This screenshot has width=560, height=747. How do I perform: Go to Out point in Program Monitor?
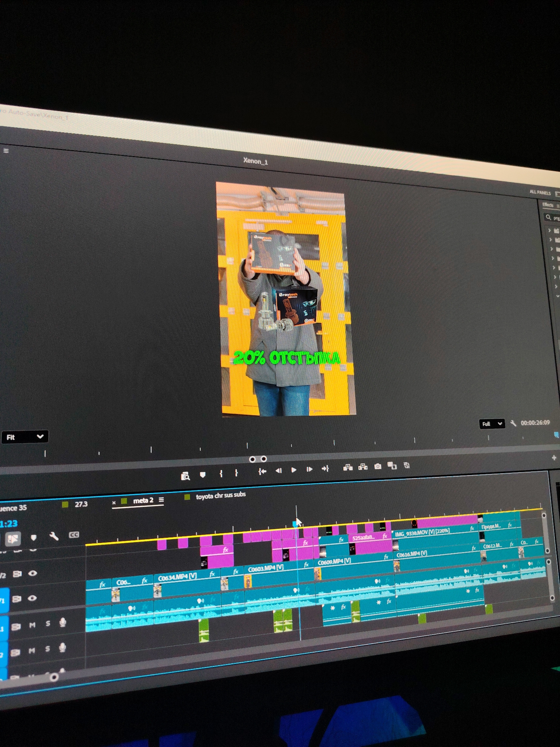pos(325,468)
